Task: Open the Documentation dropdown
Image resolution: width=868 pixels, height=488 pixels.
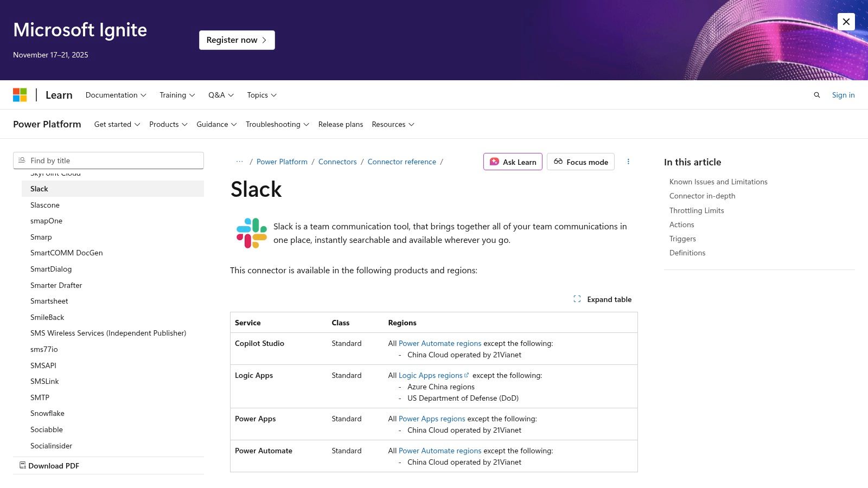Action: pos(116,95)
